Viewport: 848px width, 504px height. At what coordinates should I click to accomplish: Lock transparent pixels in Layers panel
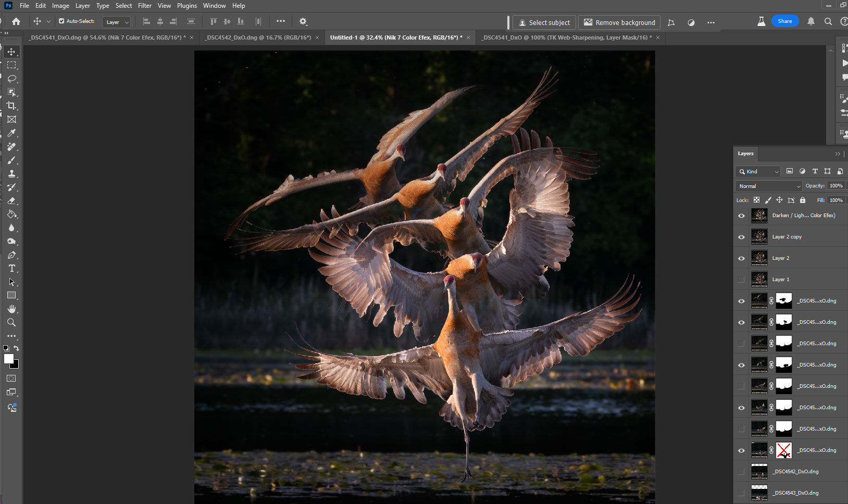pyautogui.click(x=756, y=200)
